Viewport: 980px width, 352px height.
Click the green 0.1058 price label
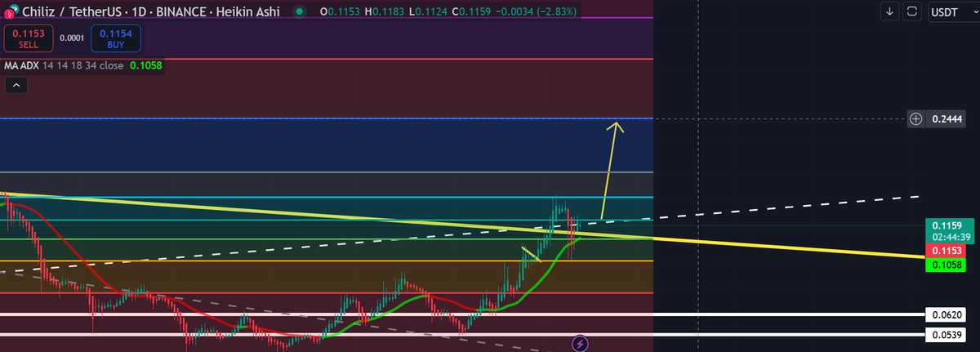(x=945, y=265)
